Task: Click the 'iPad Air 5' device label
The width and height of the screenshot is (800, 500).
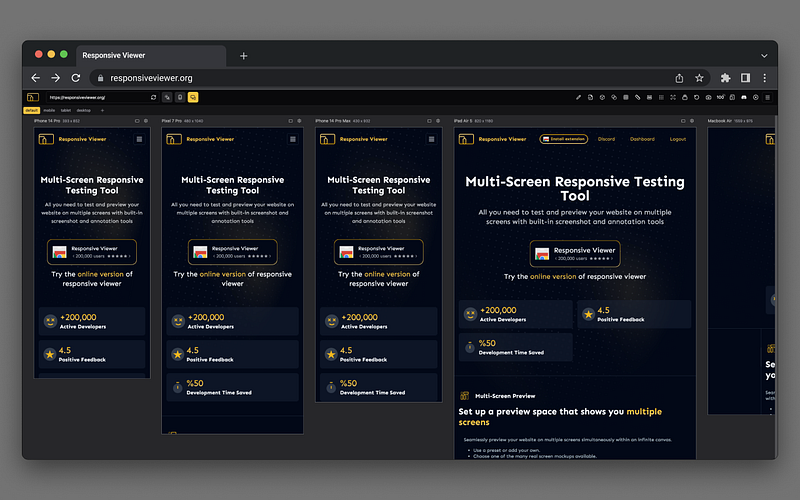Action: coord(463,121)
